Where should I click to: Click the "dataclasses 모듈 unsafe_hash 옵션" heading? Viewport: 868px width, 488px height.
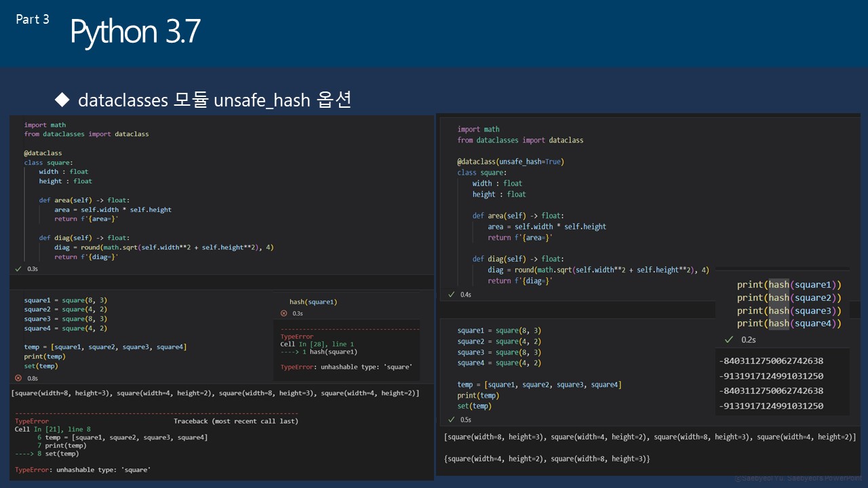215,100
